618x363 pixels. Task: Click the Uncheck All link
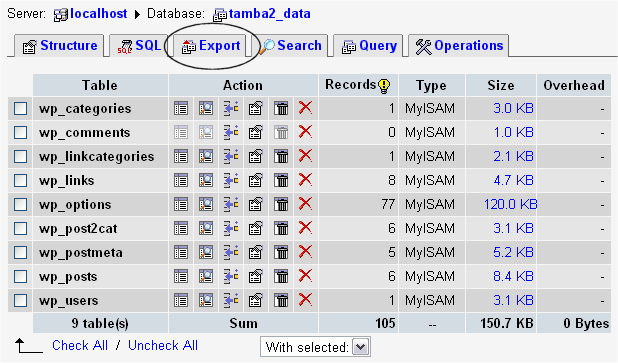click(163, 345)
